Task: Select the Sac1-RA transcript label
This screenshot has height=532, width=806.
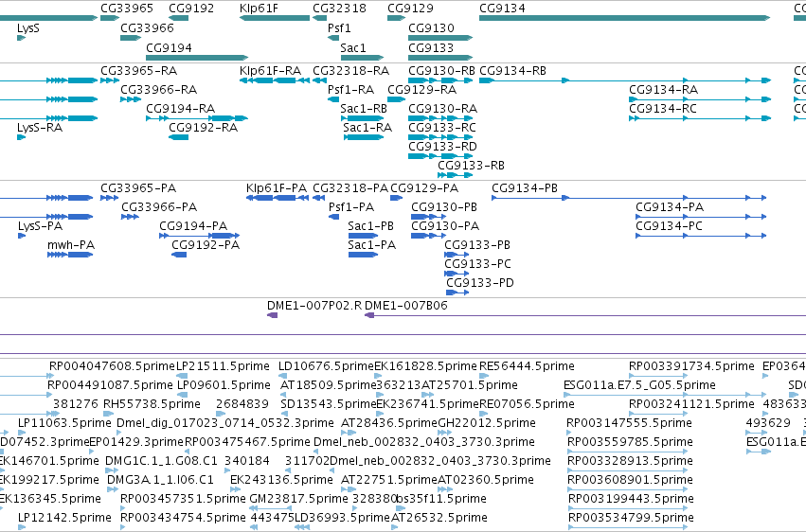Action: point(367,128)
